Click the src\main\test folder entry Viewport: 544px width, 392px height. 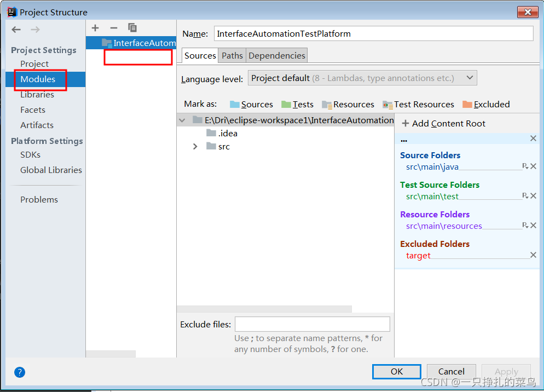click(x=432, y=197)
